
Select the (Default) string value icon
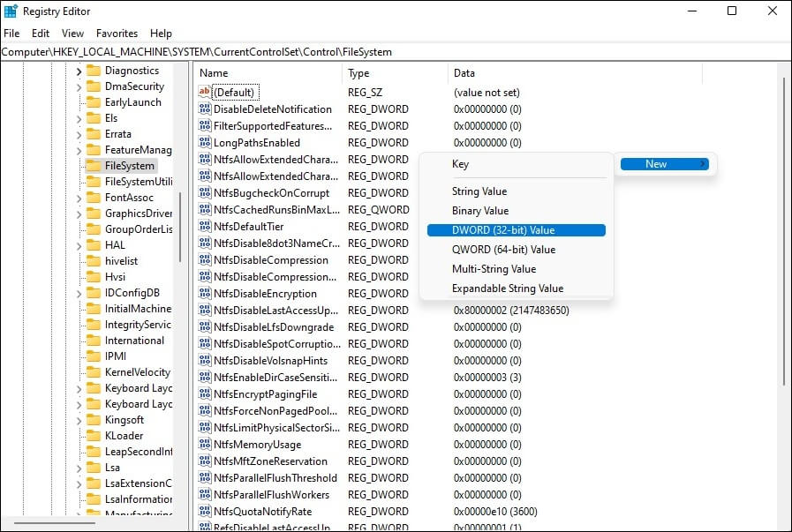(x=205, y=93)
